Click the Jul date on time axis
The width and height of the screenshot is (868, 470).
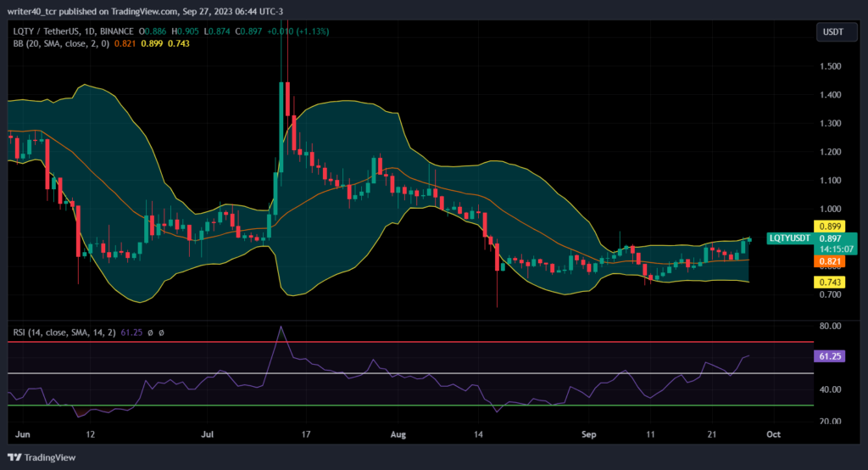pos(207,434)
